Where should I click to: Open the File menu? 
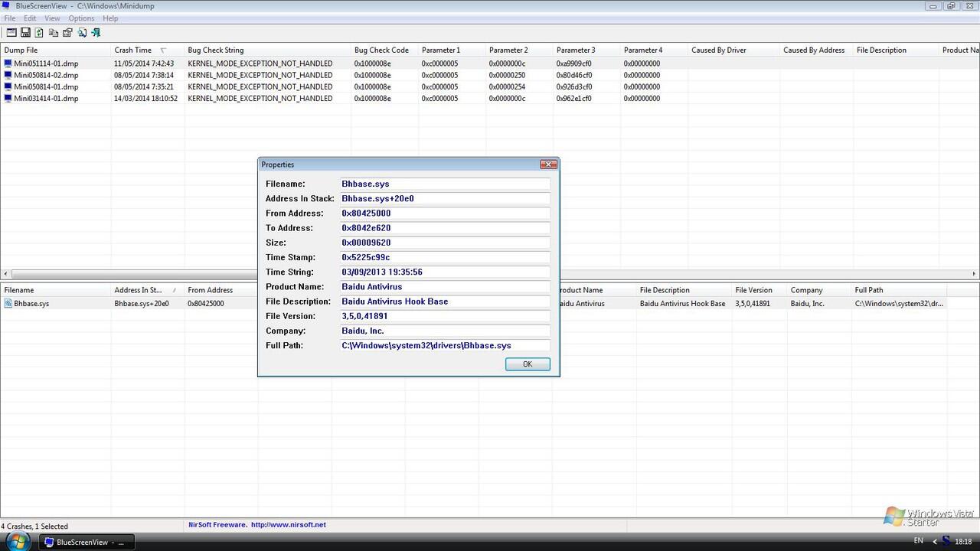point(10,18)
